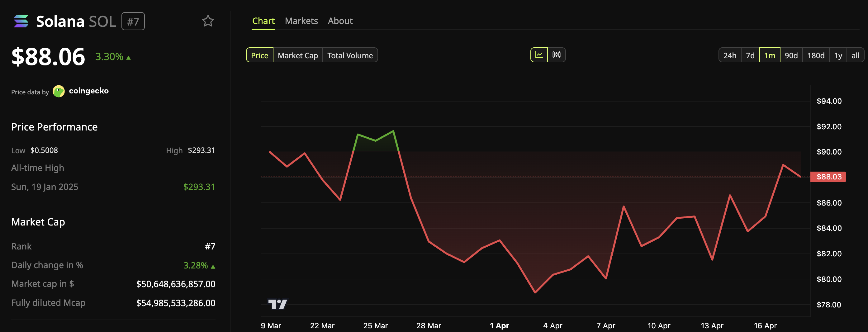This screenshot has height=332, width=868.
Task: Click the coingecko link text
Action: 89,91
